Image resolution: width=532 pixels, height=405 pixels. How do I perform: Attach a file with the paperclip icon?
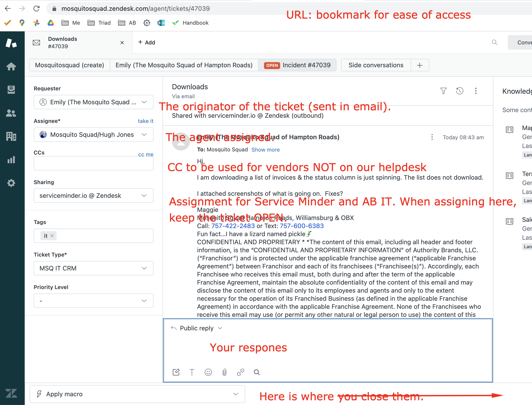click(224, 372)
